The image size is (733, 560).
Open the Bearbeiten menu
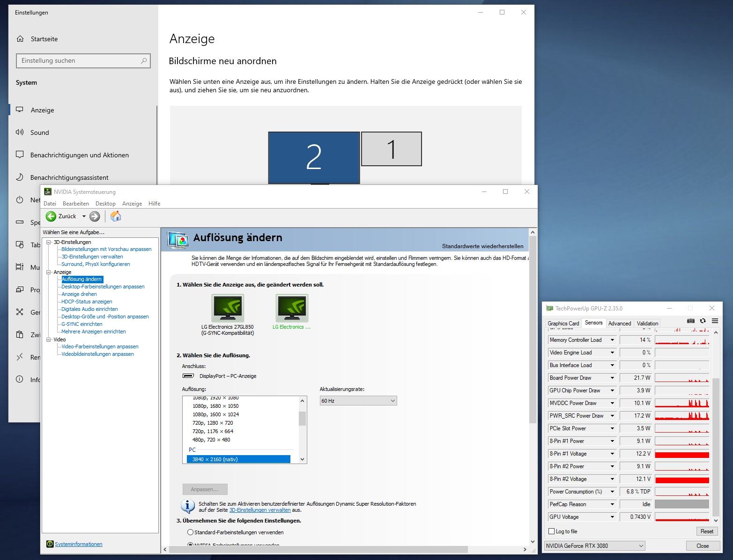[76, 204]
